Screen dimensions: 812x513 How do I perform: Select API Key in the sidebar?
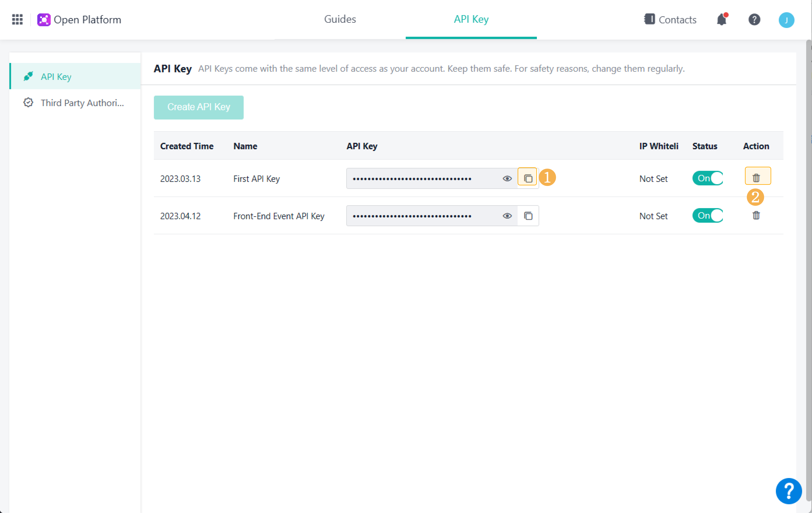[x=75, y=76]
